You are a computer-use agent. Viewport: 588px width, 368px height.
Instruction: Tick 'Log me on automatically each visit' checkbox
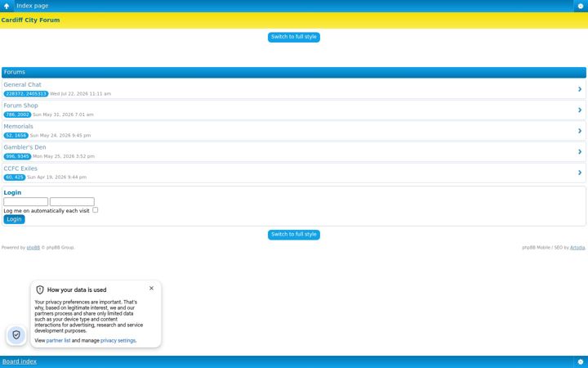click(96, 210)
